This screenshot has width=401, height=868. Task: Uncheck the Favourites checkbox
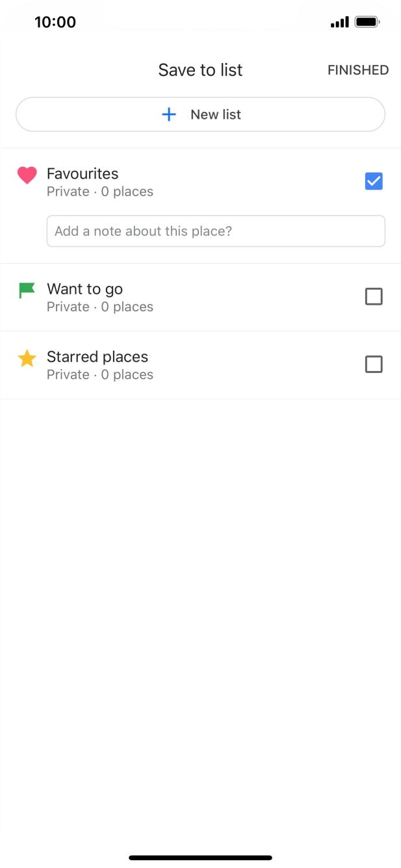374,181
